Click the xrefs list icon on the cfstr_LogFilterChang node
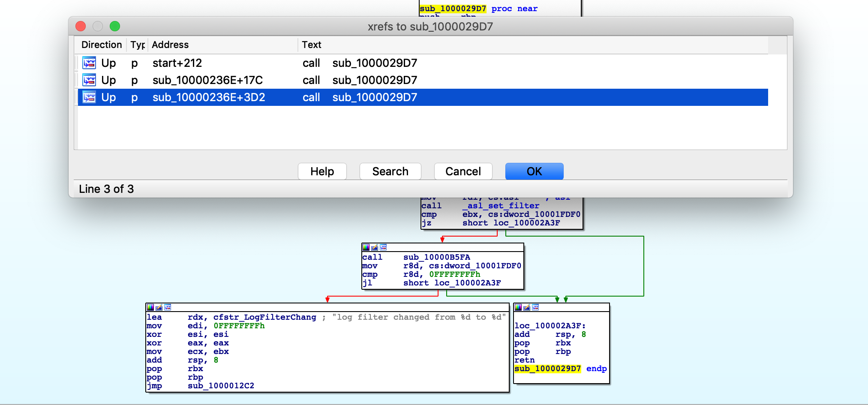The width and height of the screenshot is (868, 405). (168, 307)
